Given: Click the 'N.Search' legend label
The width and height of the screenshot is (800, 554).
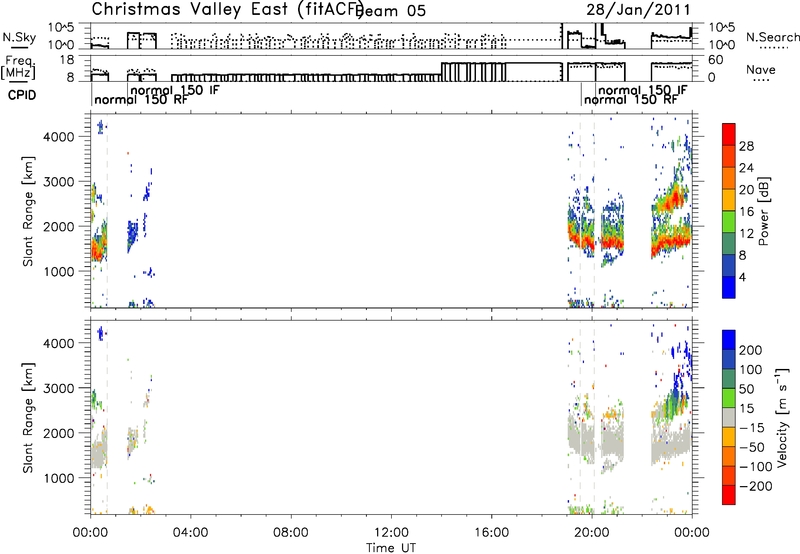Looking at the screenshot, I should click(772, 37).
